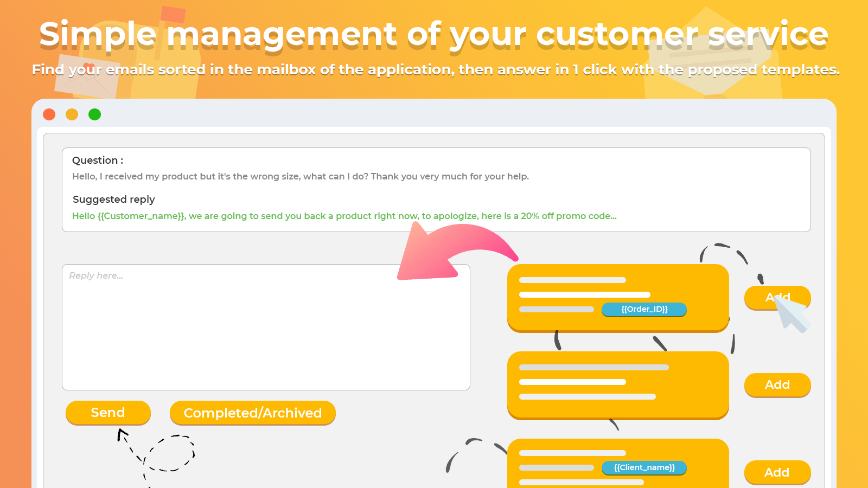Focus the 'Reply here...' text area
The height and width of the screenshot is (488, 868).
click(x=266, y=327)
